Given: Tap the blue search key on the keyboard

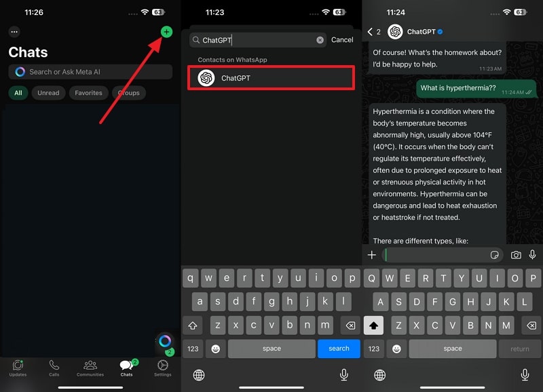Looking at the screenshot, I should coord(339,349).
